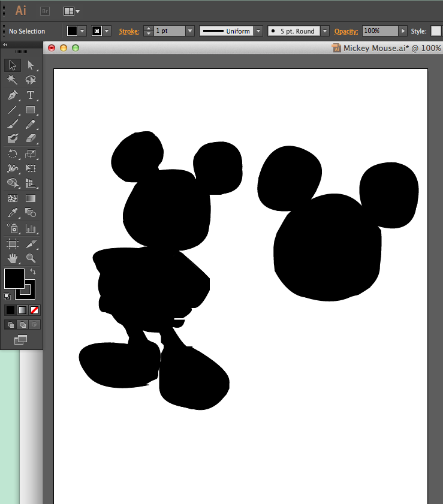Select the Blob Brush tool
The height and width of the screenshot is (504, 443).
click(13, 138)
